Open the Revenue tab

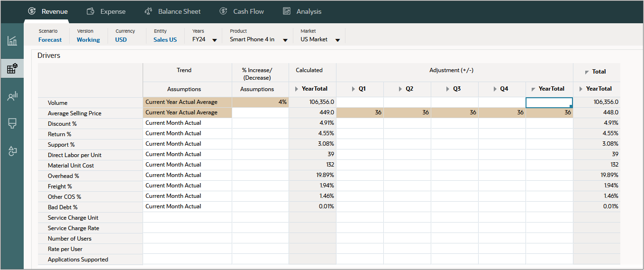pyautogui.click(x=47, y=11)
